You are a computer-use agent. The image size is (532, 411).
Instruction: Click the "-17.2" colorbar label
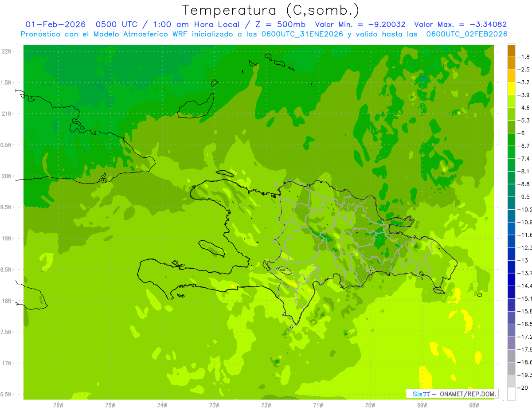point(525,337)
